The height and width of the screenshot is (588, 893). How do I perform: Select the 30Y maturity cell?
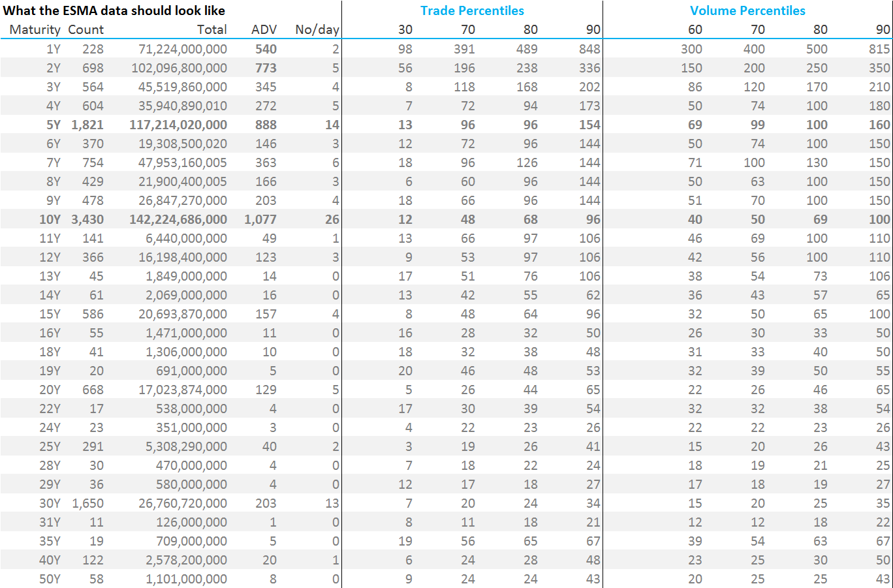click(50, 503)
